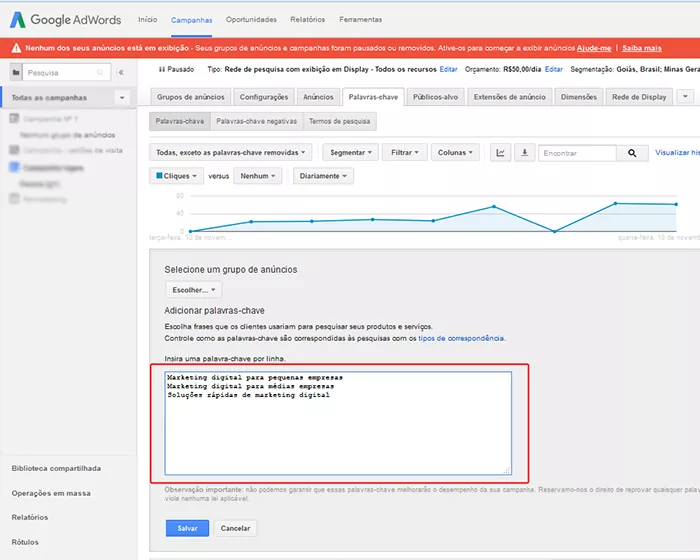
Task: Click the Pausado status label
Action: pyautogui.click(x=177, y=69)
